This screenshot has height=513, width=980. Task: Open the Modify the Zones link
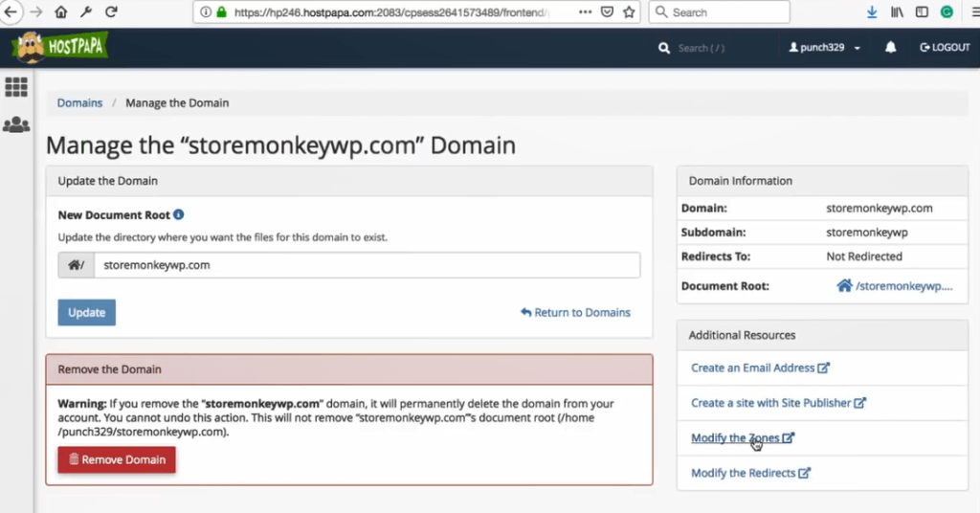click(x=743, y=438)
